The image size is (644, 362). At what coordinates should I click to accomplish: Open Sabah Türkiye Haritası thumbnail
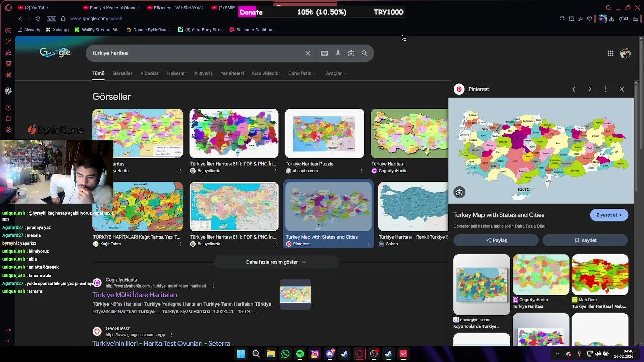(x=413, y=207)
